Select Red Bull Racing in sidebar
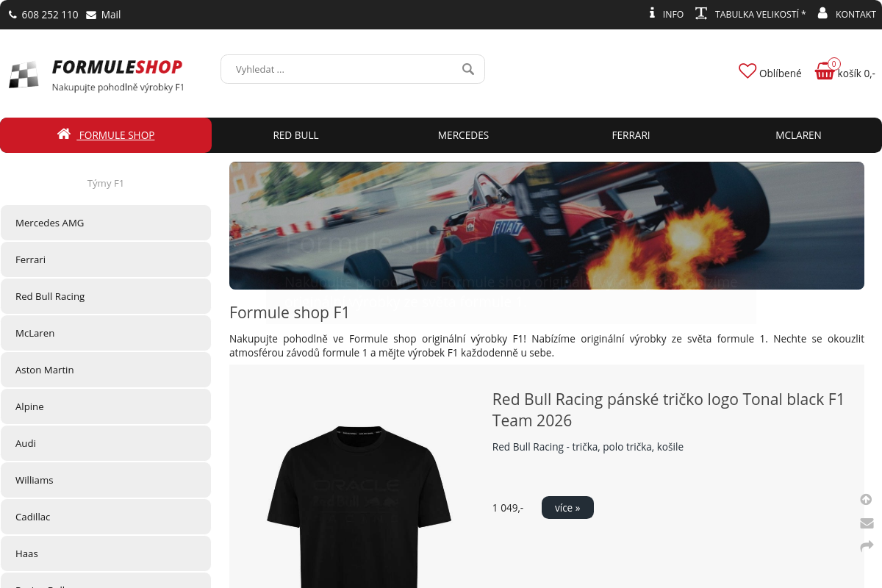882x588 pixels. [106, 296]
